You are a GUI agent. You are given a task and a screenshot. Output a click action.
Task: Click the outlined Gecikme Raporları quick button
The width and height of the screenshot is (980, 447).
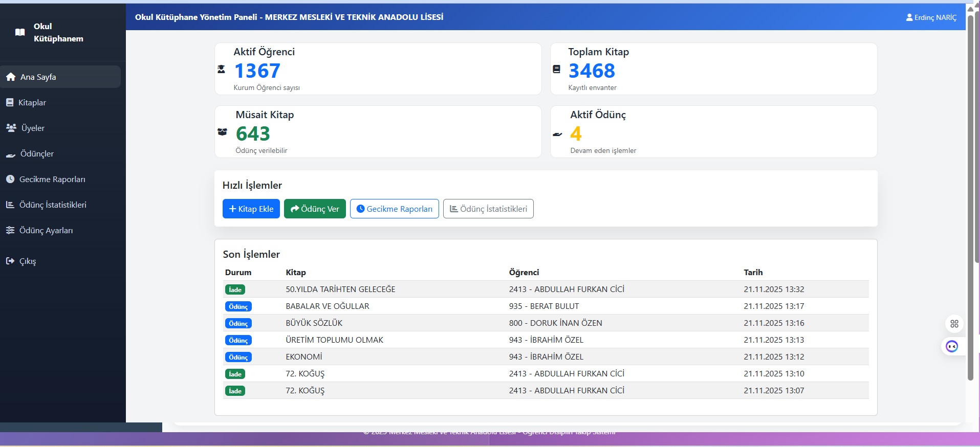point(394,209)
